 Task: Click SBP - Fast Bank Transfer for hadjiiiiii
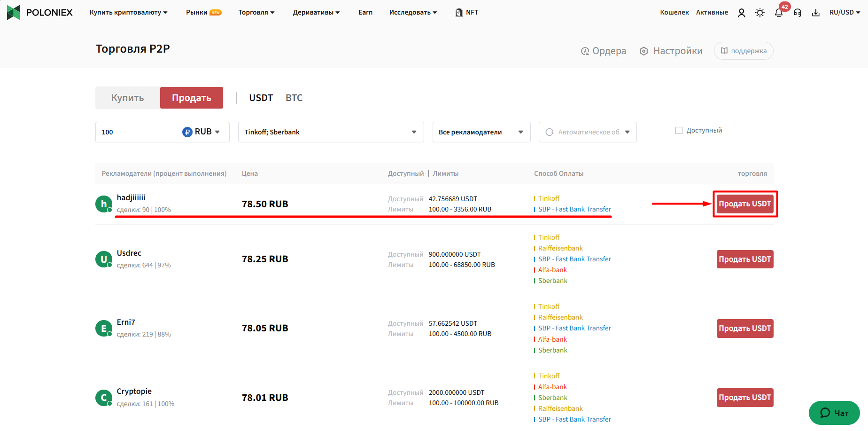tap(574, 209)
